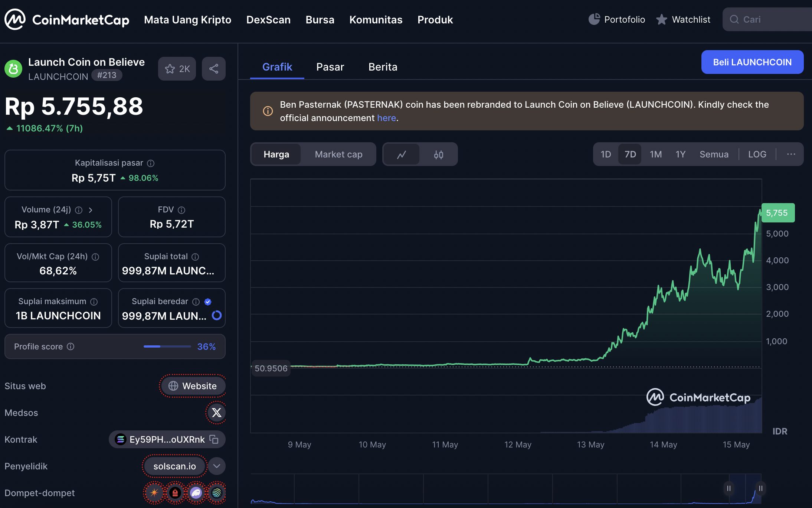Grab the right range handle on mini chart
Viewport: 812px width, 508px height.
pyautogui.click(x=760, y=488)
